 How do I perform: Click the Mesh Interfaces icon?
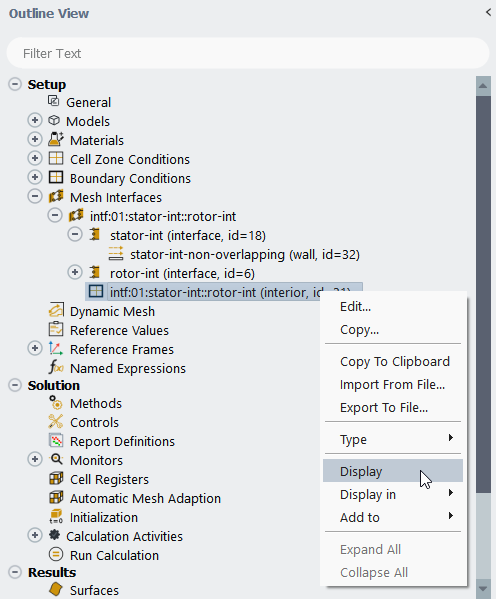click(56, 197)
